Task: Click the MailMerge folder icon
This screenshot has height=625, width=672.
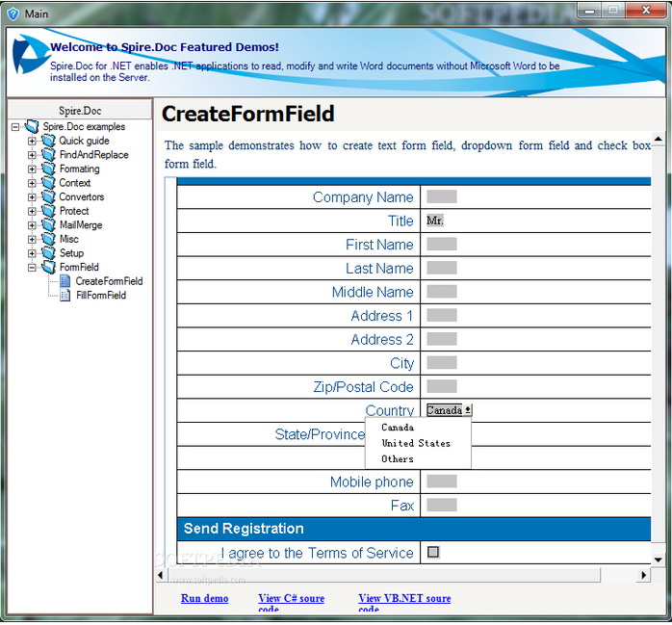Action: click(x=48, y=225)
